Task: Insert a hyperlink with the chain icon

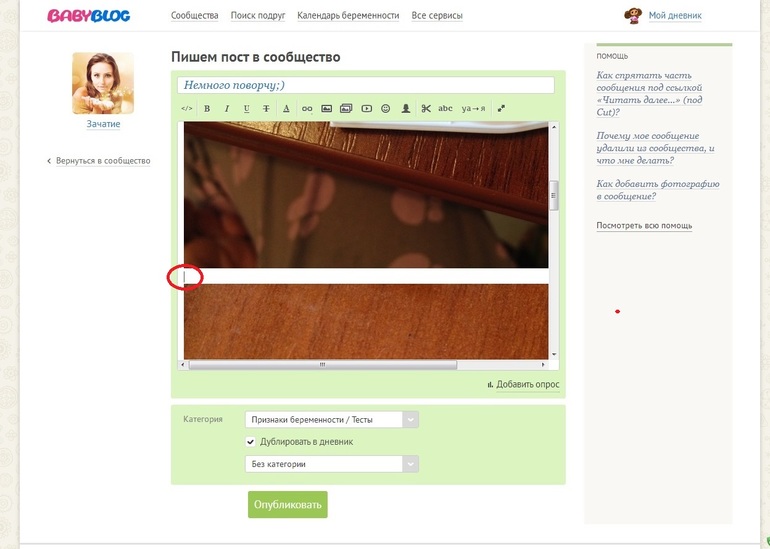Action: coord(307,109)
